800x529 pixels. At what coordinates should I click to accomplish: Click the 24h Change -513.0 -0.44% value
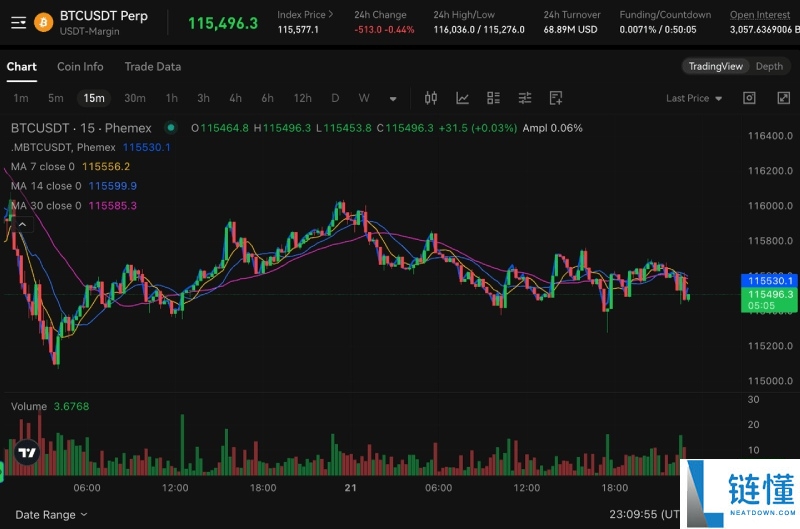coord(384,30)
